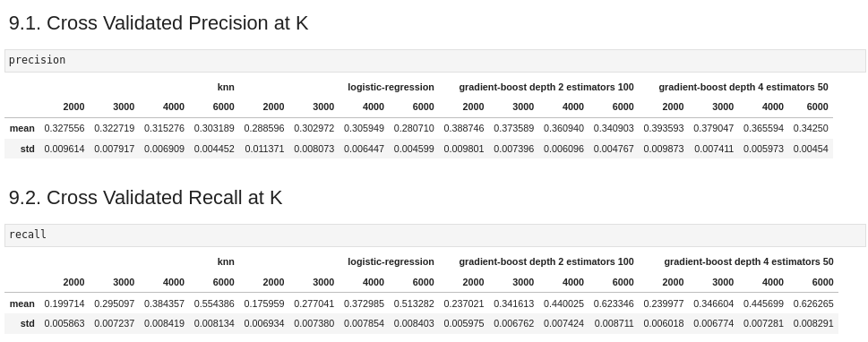
Task: Click std row label in recall table
Action: click(x=27, y=324)
